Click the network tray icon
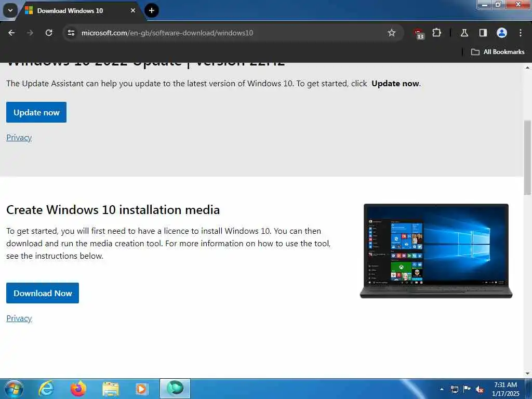 454,389
